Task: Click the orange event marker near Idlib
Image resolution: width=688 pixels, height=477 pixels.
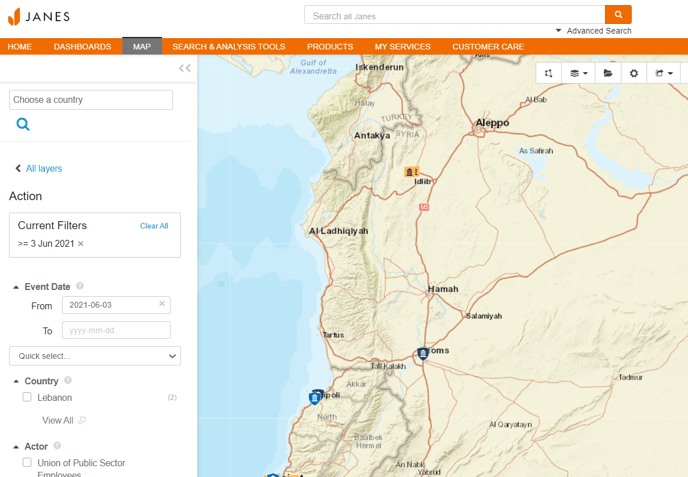Action: click(411, 172)
